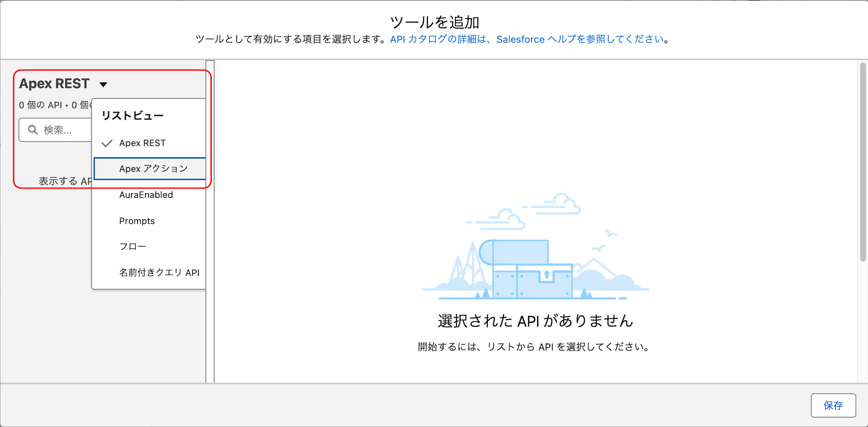Viewport: 868px width, 427px height.
Task: Click the Apex REST heading title
Action: (x=54, y=83)
